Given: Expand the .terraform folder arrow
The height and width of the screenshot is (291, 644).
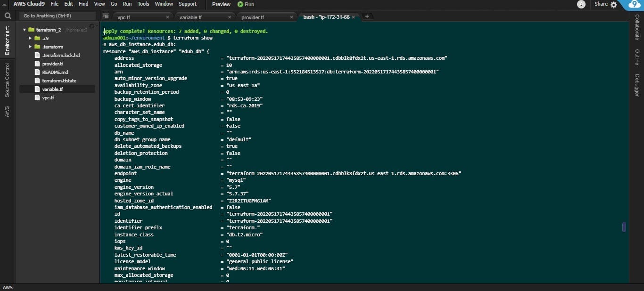Looking at the screenshot, I should coord(31,47).
